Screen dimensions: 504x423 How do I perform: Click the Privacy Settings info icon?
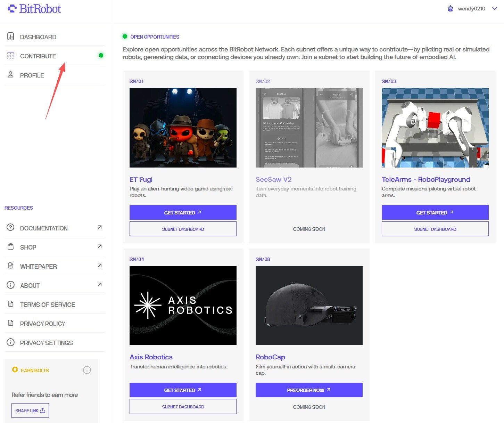(11, 342)
